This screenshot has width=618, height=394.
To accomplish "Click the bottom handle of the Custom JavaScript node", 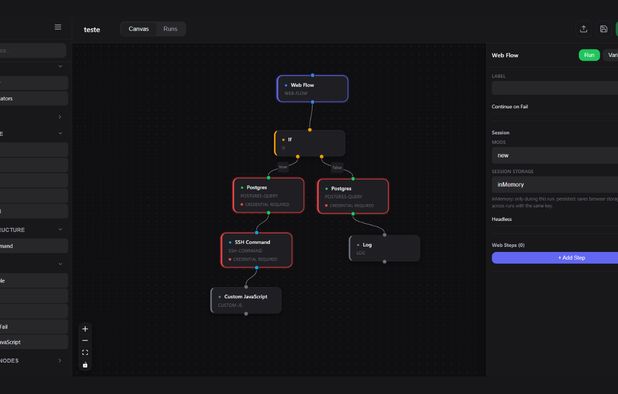I will coord(246,314).
